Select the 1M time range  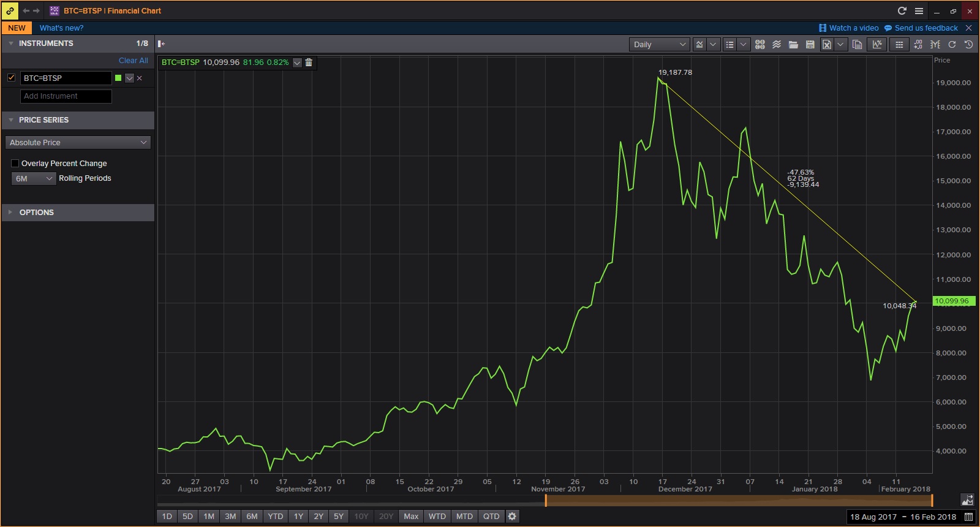pyautogui.click(x=209, y=517)
